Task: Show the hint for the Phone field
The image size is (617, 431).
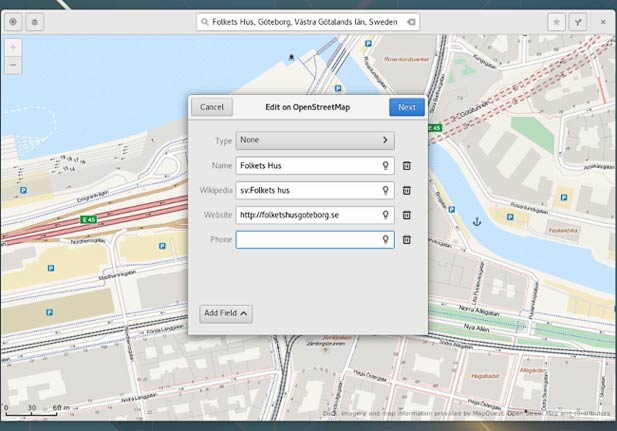Action: pyautogui.click(x=386, y=239)
